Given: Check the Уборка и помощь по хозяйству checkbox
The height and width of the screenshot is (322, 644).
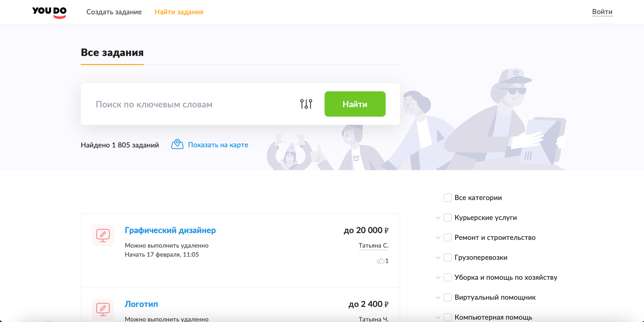Looking at the screenshot, I should 447,277.
